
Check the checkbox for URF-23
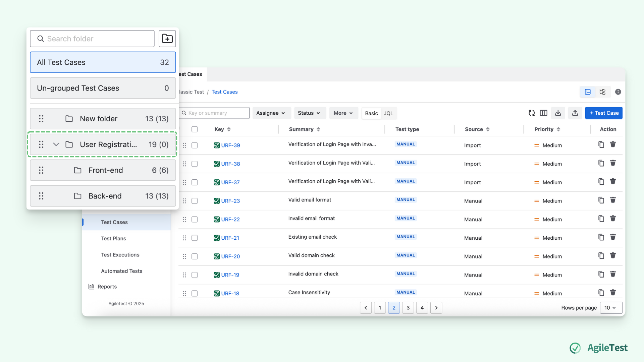tap(195, 201)
